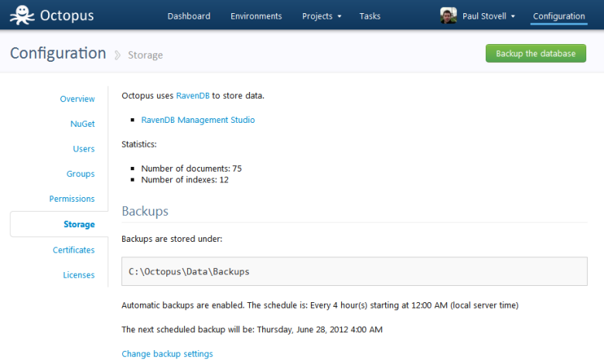
Task: Click the Change backup settings link
Action: pos(167,354)
